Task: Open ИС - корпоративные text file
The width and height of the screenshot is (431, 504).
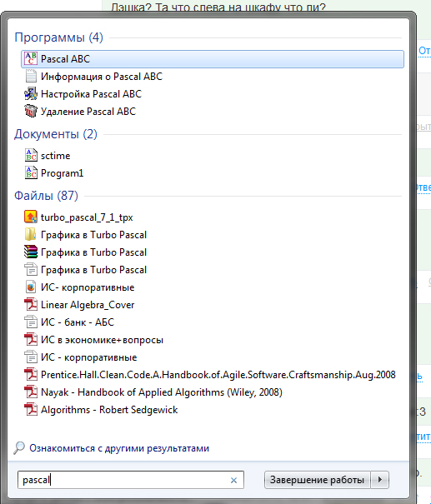Action: [x=88, y=357]
